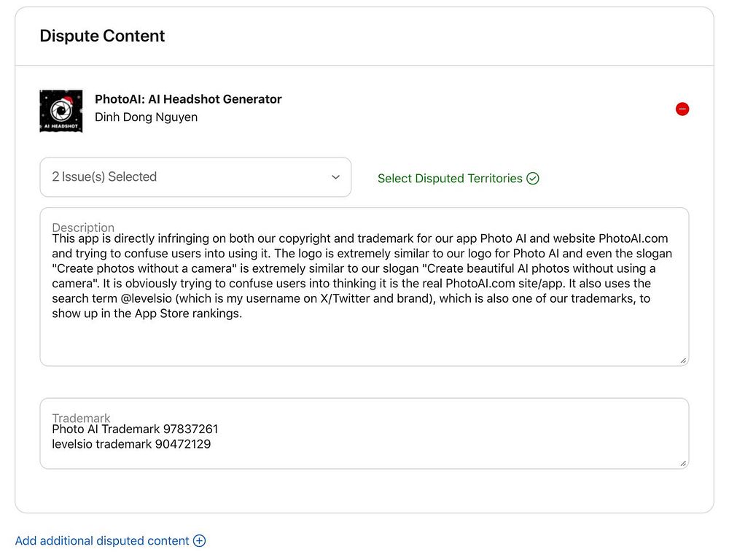The width and height of the screenshot is (729, 560).
Task: Open the "2 Issue(s) Selected" dropdown
Action: (195, 177)
